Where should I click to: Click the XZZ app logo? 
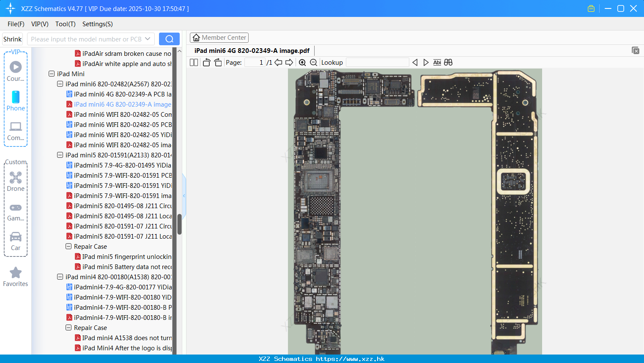[11, 8]
